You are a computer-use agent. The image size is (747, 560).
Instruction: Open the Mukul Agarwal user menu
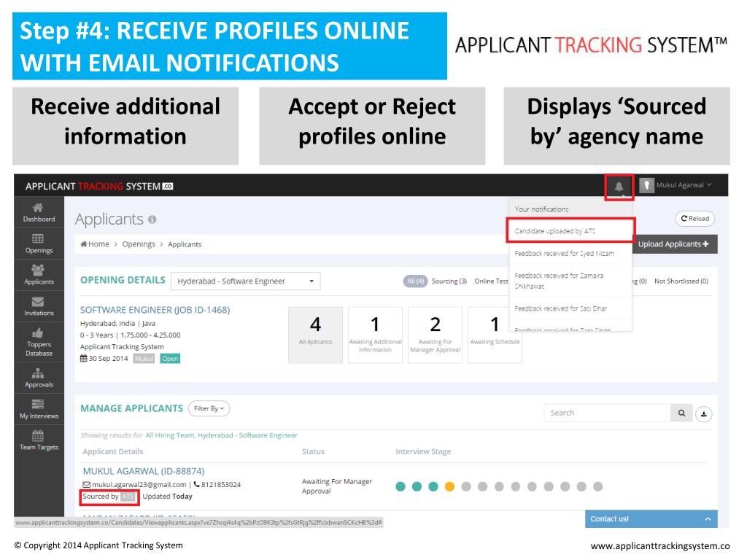684,184
